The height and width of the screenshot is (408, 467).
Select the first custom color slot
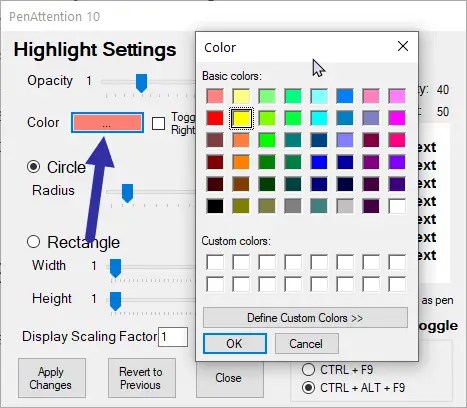pyautogui.click(x=215, y=262)
